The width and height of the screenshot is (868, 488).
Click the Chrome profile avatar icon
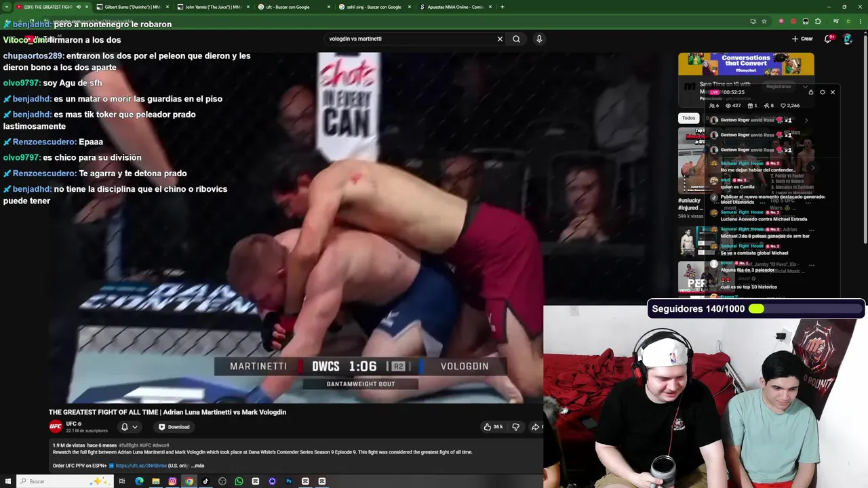pos(848,21)
